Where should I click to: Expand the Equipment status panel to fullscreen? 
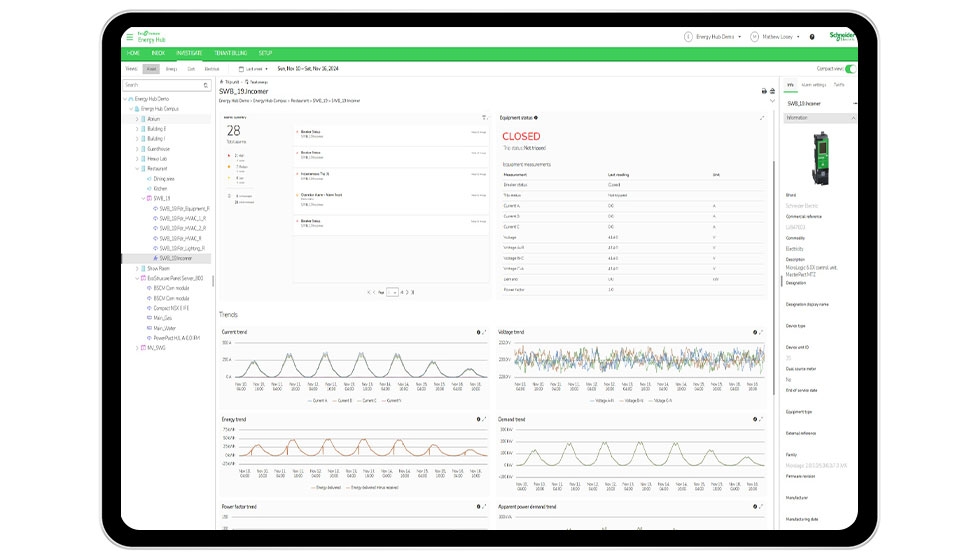(762, 117)
